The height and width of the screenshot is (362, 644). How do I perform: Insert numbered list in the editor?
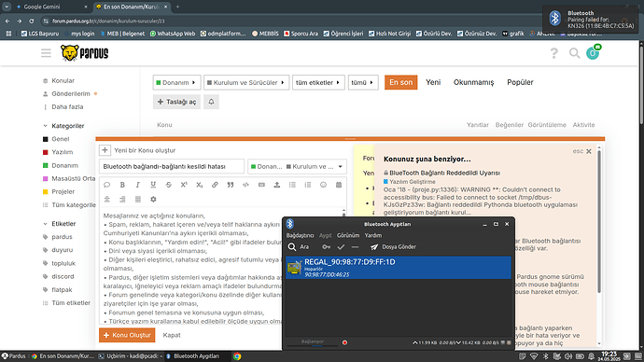coord(308,185)
